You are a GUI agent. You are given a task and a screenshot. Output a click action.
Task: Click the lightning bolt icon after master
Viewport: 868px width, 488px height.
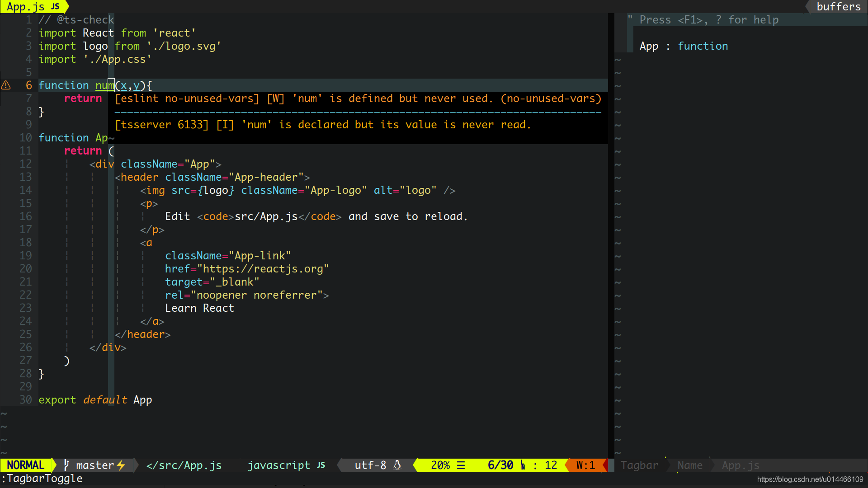click(121, 465)
